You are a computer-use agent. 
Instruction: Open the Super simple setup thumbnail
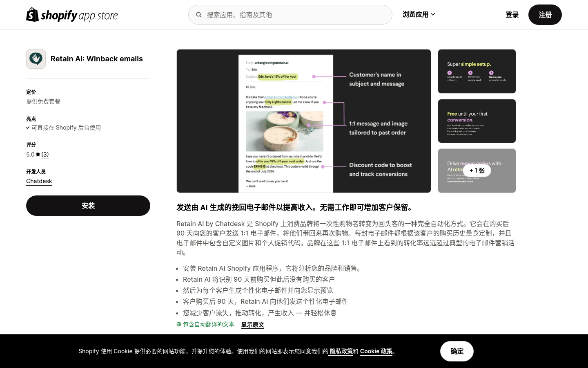coord(477,72)
